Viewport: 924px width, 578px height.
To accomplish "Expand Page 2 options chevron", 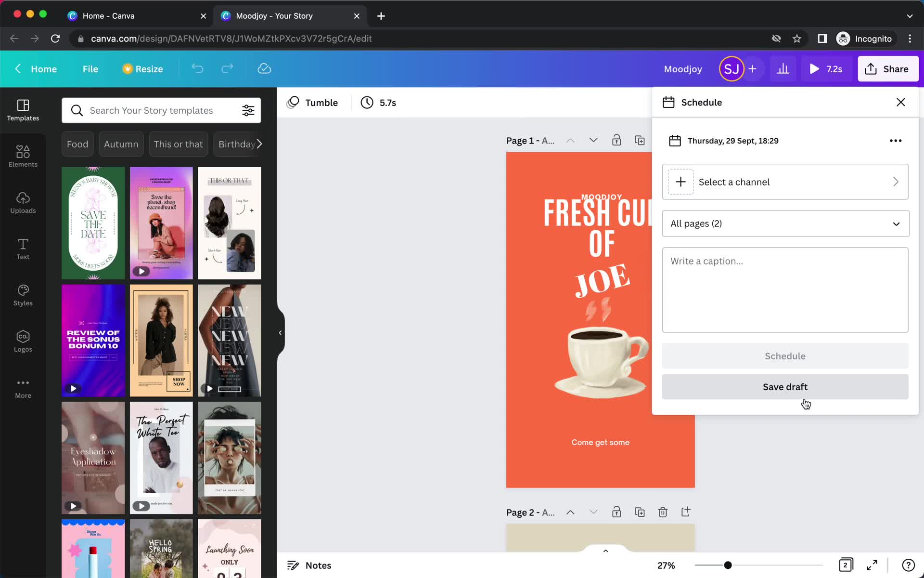I will [593, 512].
